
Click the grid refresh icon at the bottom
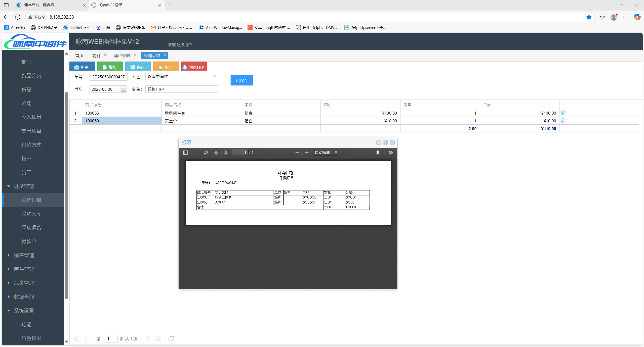[x=171, y=339]
